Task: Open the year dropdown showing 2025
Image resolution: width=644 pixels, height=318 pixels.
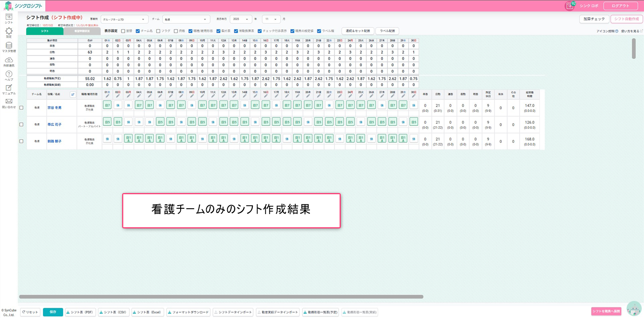Action: [241, 19]
